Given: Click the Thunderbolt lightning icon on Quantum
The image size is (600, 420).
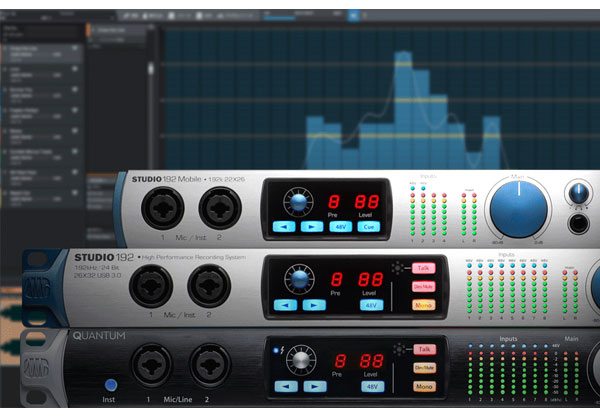Looking at the screenshot, I should pos(282,350).
